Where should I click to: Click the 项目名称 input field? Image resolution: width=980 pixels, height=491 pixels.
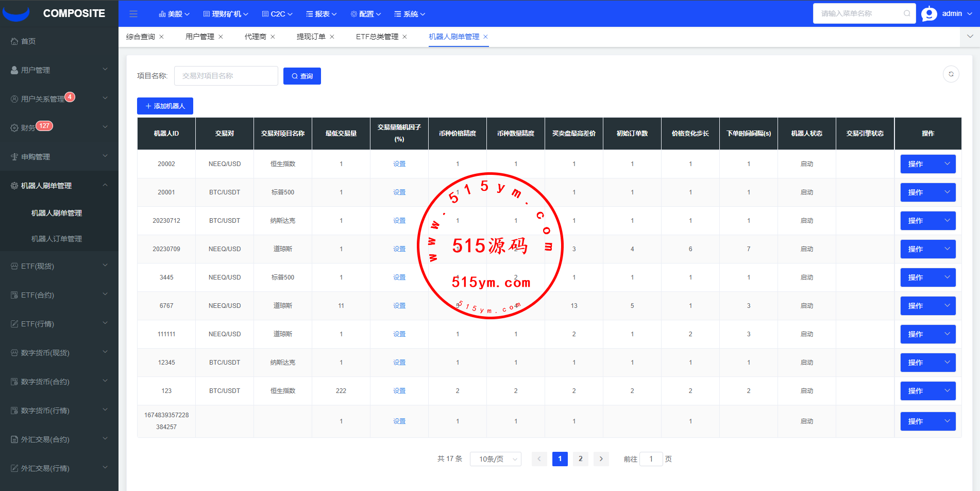[226, 76]
